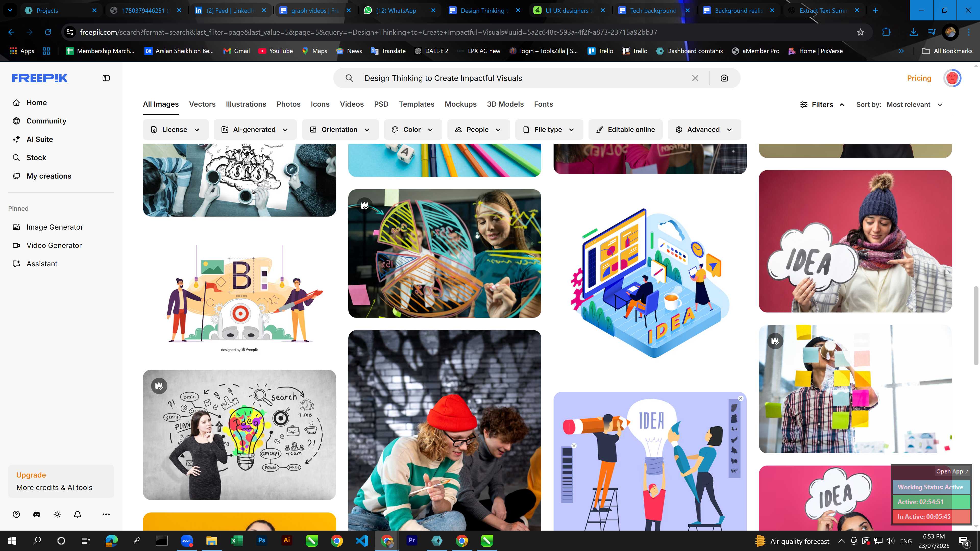Screen dimensions: 980x551
Task: Expand the License filter dropdown
Action: [175, 130]
